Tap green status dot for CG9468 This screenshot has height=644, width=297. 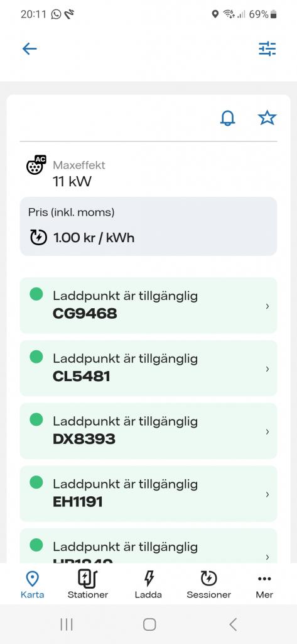36,294
